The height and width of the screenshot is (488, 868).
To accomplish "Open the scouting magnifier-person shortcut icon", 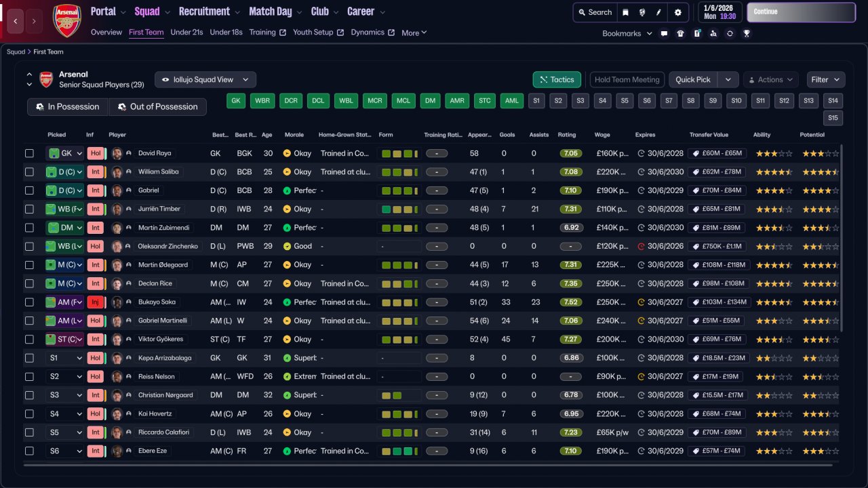I will pos(713,33).
